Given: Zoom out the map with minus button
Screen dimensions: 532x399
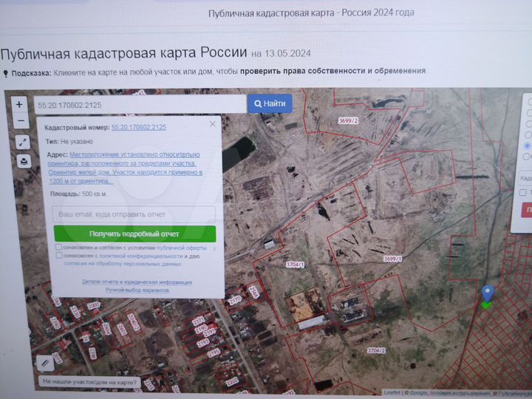Looking at the screenshot, I should coord(20,120).
